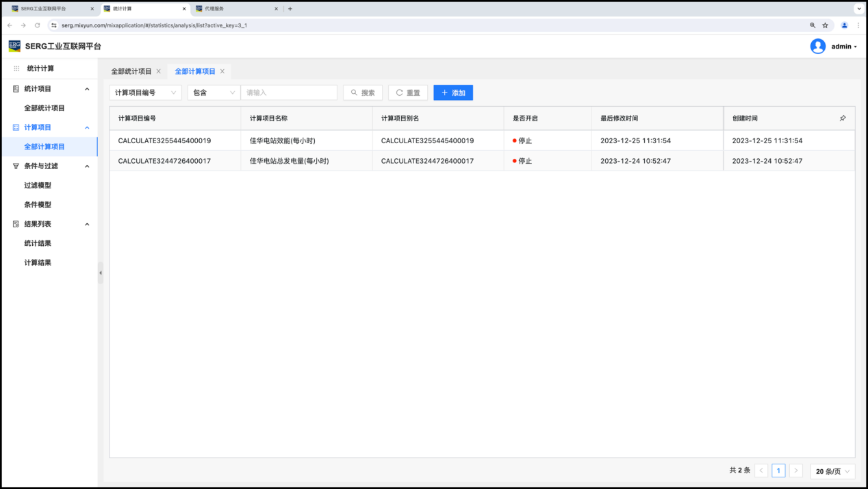This screenshot has height=489, width=868.
Task: Click the browser page reload icon
Action: tap(37, 25)
